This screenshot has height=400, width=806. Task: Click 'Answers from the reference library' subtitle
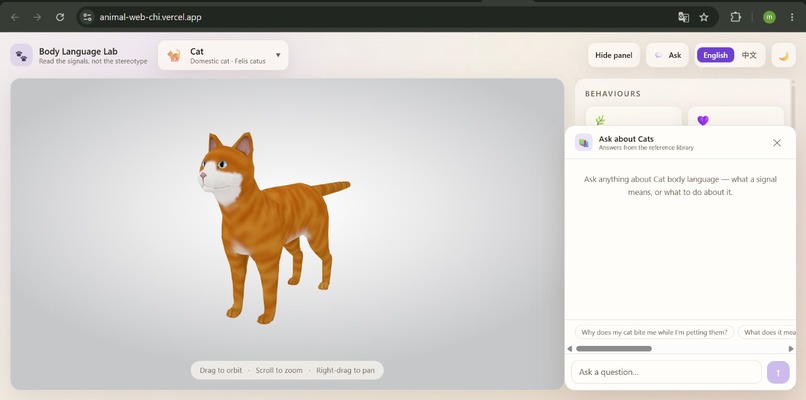[x=646, y=148]
